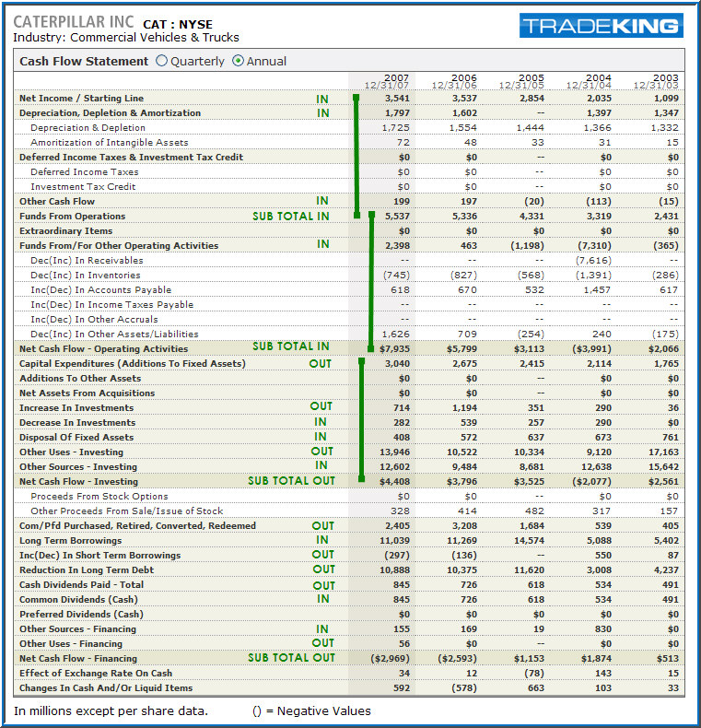
Task: Click the Other Sources - Investing label
Action: click(x=78, y=467)
